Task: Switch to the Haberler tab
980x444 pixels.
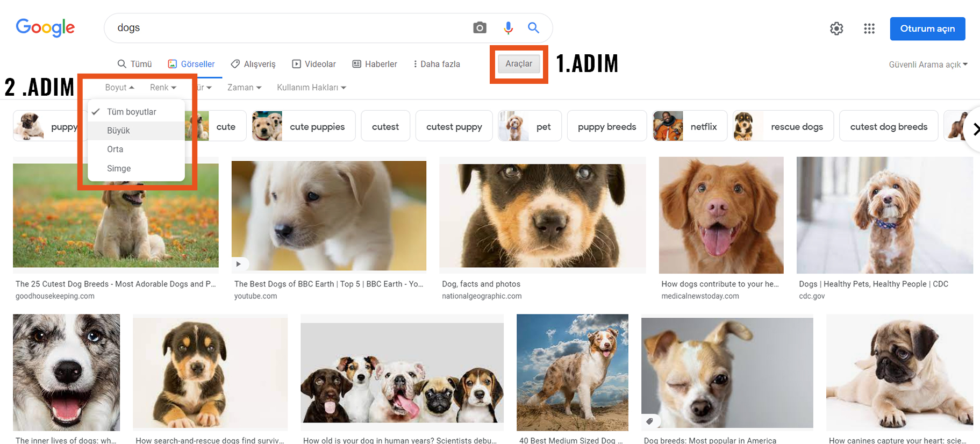Action: (x=375, y=64)
